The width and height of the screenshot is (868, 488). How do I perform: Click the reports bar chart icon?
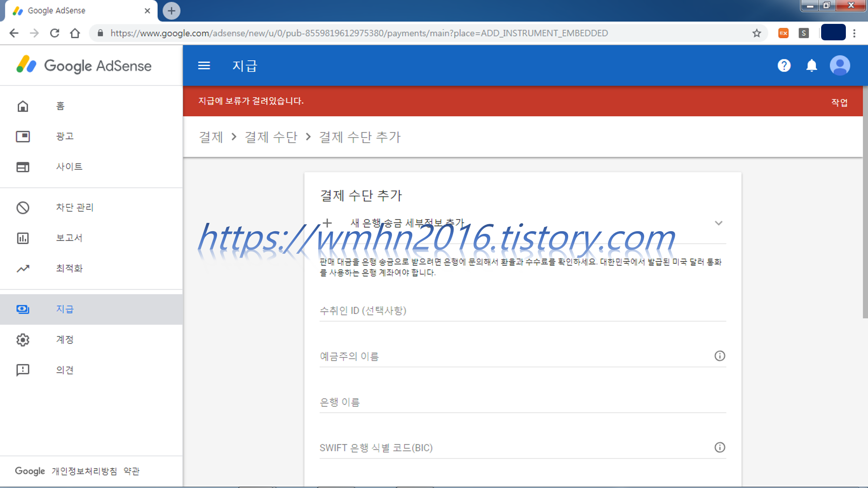tap(23, 238)
